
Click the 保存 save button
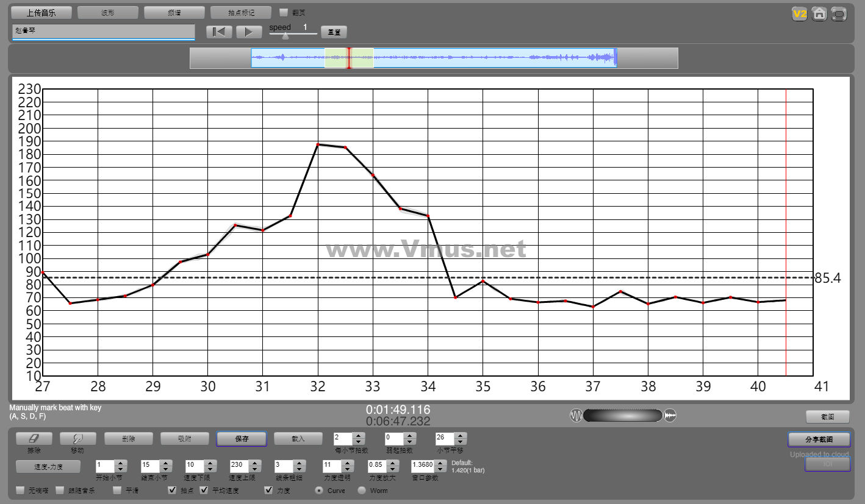(x=242, y=439)
